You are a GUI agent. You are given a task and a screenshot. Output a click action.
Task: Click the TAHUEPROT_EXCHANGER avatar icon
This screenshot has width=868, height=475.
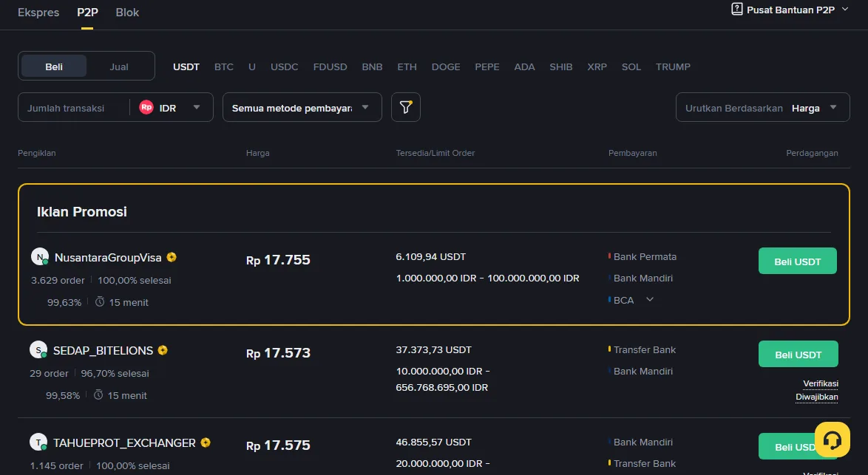point(38,442)
